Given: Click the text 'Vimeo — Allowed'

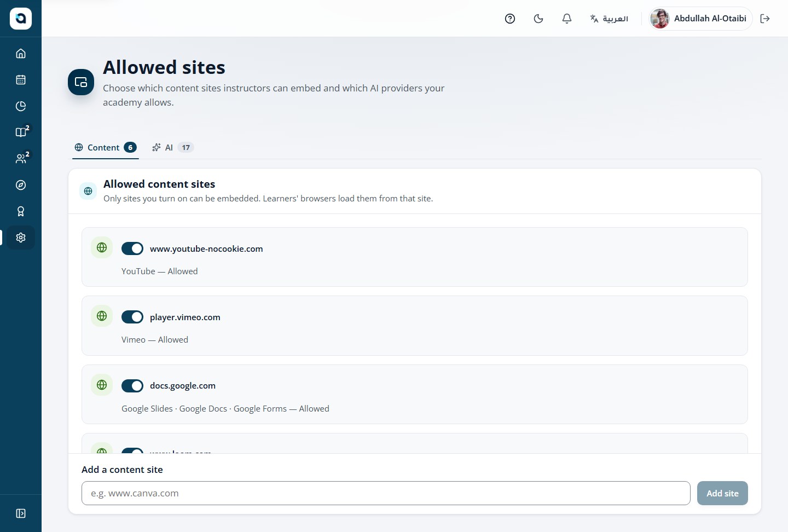Looking at the screenshot, I should click(155, 340).
